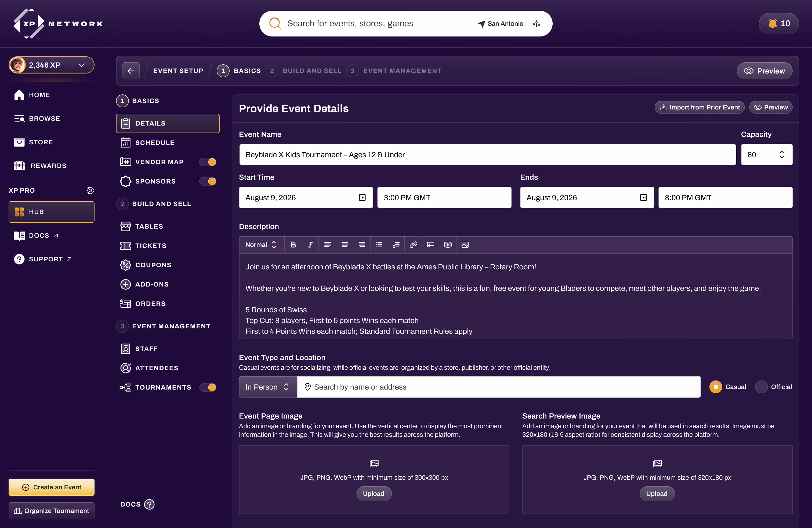
Task: Open Start Time date calendar icon
Action: click(362, 197)
